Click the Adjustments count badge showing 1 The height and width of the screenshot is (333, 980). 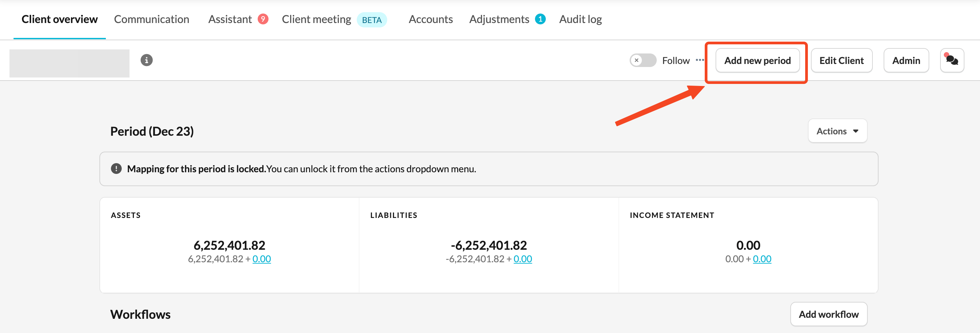point(540,19)
